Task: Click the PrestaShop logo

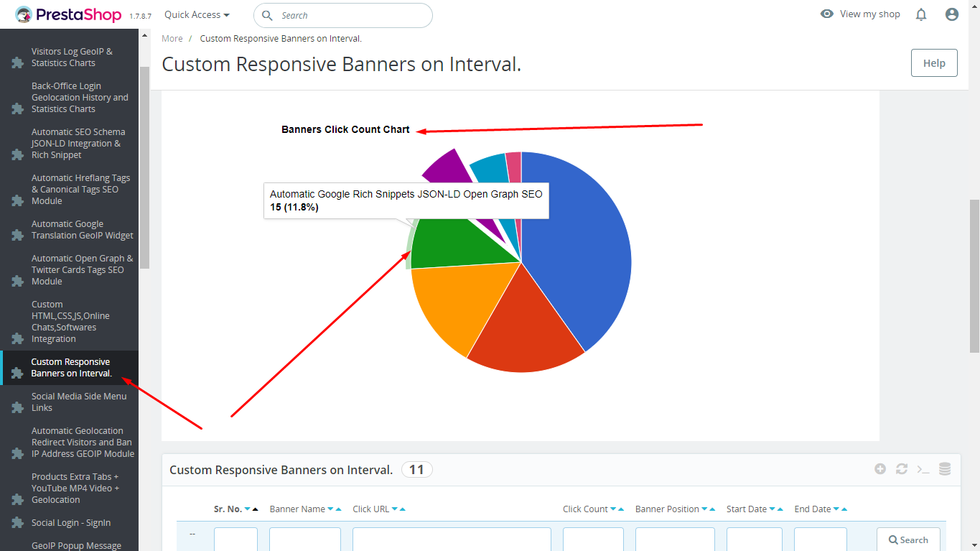Action: click(x=70, y=14)
